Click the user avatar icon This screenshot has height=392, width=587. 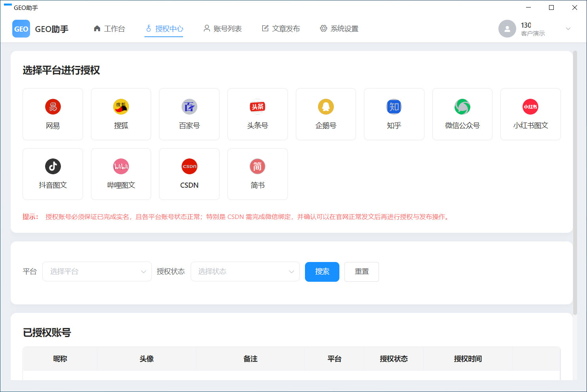click(x=507, y=29)
